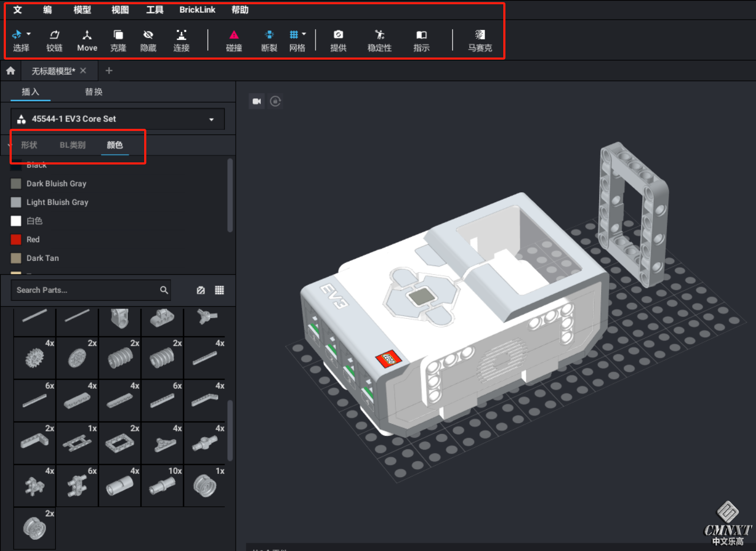Open the 指示 instruction maker
The width and height of the screenshot is (756, 551).
pos(421,40)
